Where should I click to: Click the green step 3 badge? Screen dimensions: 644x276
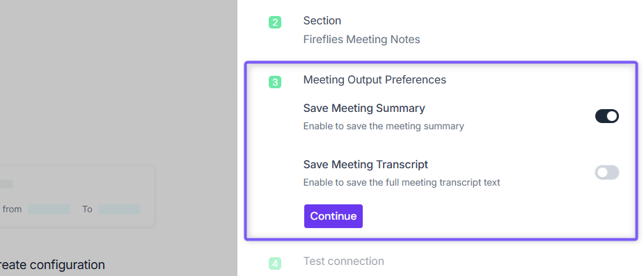275,82
